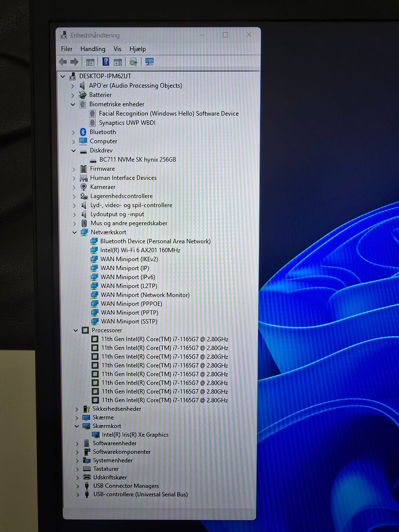Image resolution: width=399 pixels, height=532 pixels.
Task: Collapse the DESKTOP-IPM62UT root node
Action: coord(62,76)
